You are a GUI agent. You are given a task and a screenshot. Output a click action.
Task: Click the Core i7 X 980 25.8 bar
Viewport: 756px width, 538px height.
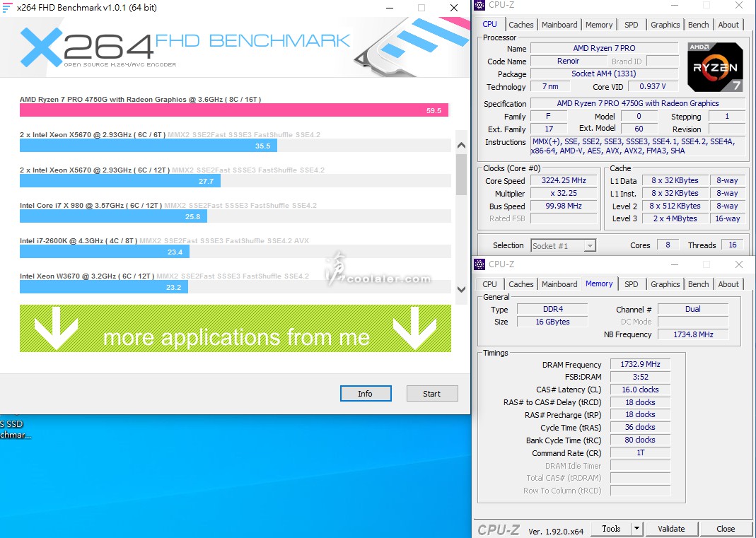[x=113, y=216]
